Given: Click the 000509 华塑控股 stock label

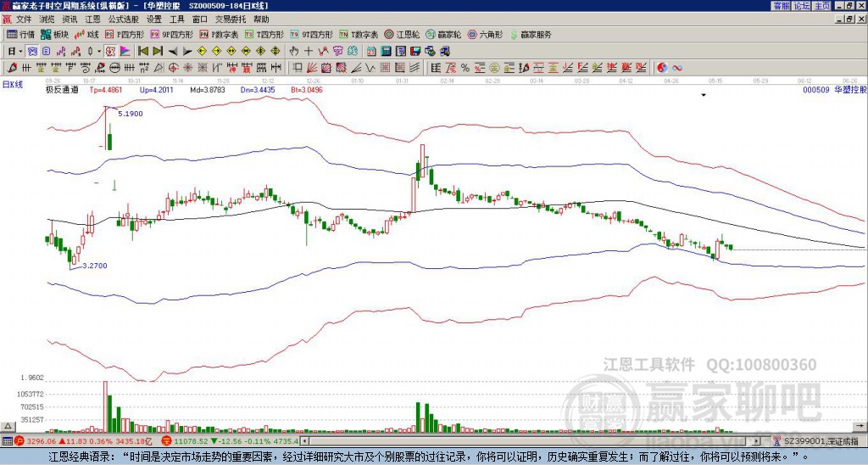Looking at the screenshot, I should click(835, 90).
